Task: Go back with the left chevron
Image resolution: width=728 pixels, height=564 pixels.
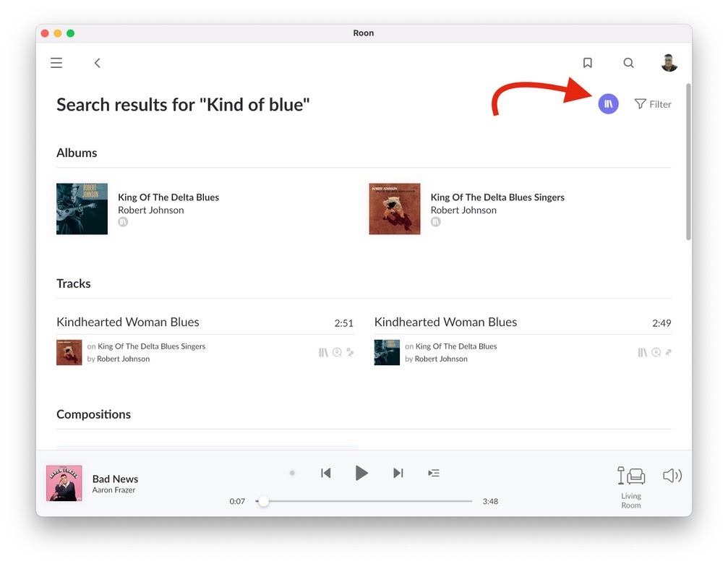Action: 97,63
